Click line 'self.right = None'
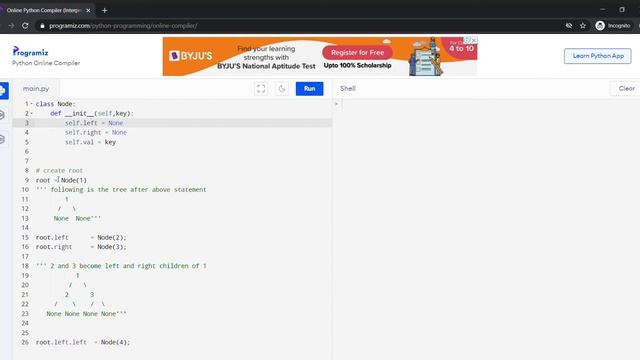Screen dimensions: 640x360 tap(96, 133)
